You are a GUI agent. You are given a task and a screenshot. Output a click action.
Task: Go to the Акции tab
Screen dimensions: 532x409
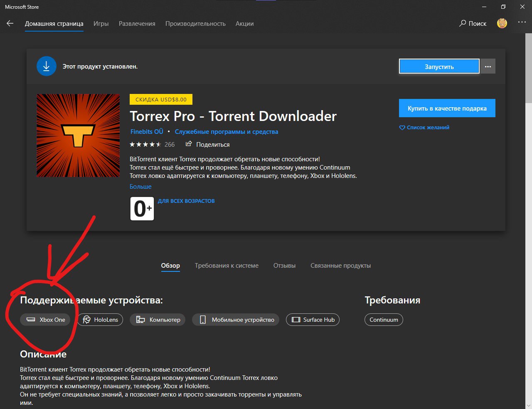tap(244, 24)
